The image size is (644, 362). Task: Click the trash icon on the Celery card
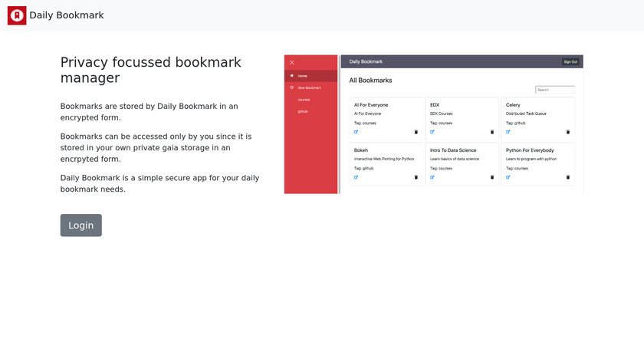tap(568, 132)
